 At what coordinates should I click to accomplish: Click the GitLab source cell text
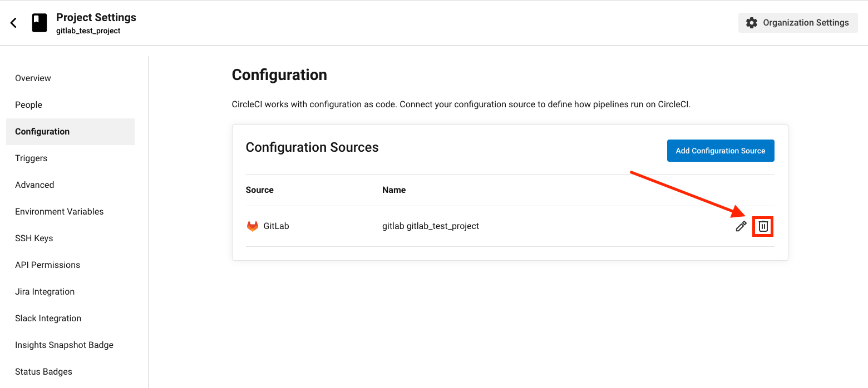coord(277,226)
